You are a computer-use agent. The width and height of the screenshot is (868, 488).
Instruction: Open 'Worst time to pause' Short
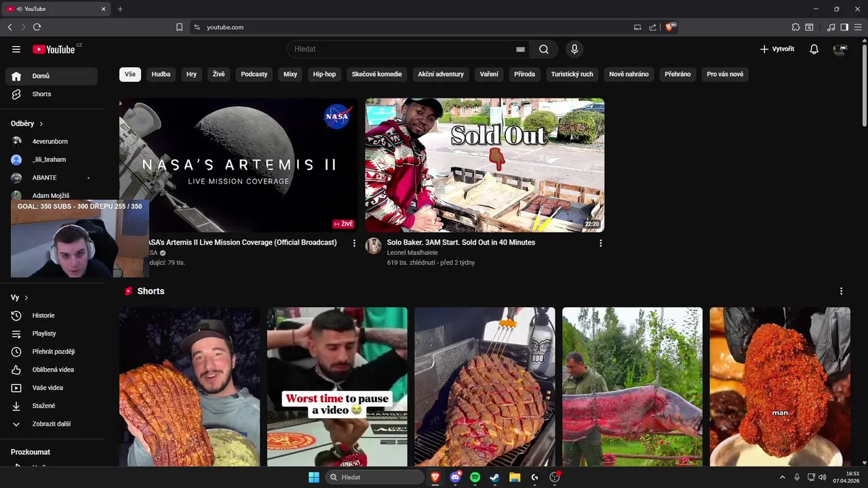pyautogui.click(x=337, y=386)
